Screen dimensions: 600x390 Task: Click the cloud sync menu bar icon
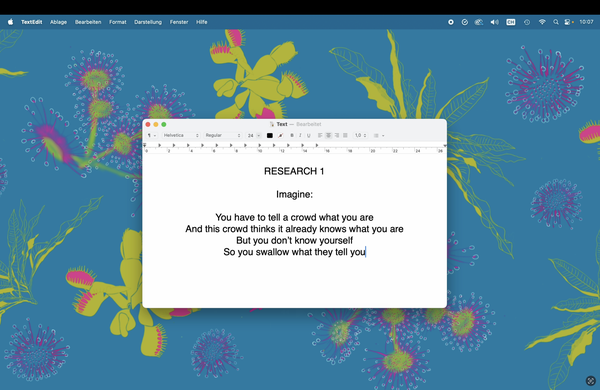(x=479, y=22)
